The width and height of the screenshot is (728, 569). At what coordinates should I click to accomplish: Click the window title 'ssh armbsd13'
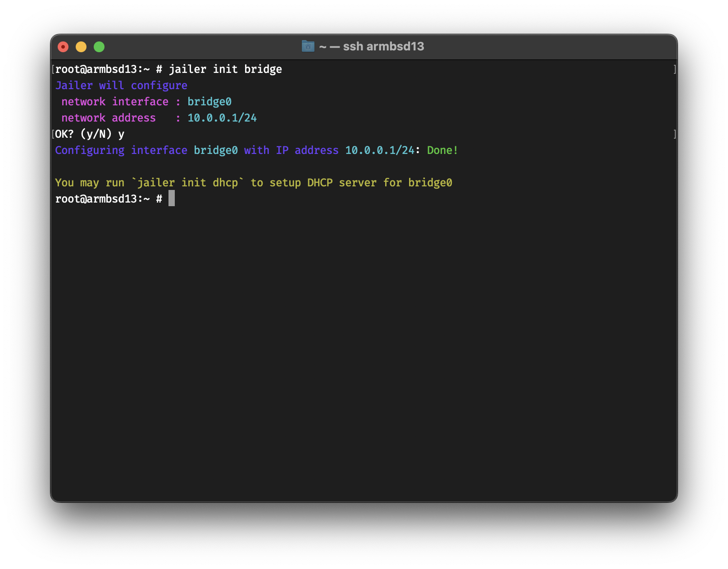coord(383,46)
